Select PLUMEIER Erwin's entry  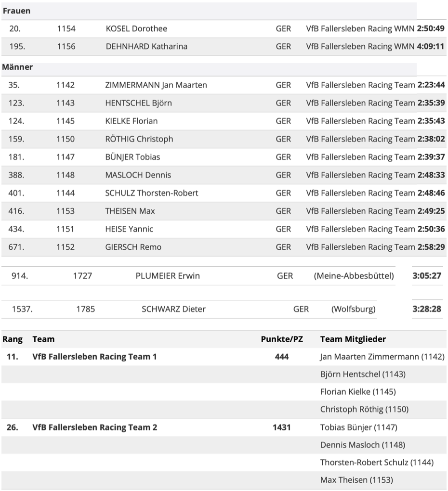(168, 276)
